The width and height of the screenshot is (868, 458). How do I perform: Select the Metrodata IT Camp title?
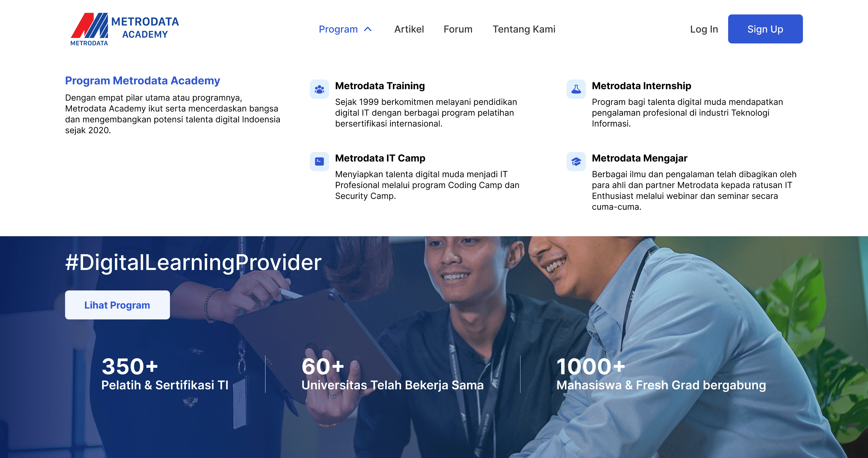380,158
